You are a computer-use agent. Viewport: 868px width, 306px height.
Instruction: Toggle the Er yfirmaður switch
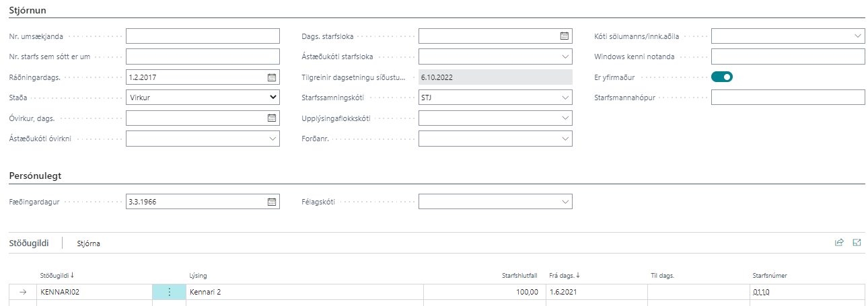[x=721, y=77]
